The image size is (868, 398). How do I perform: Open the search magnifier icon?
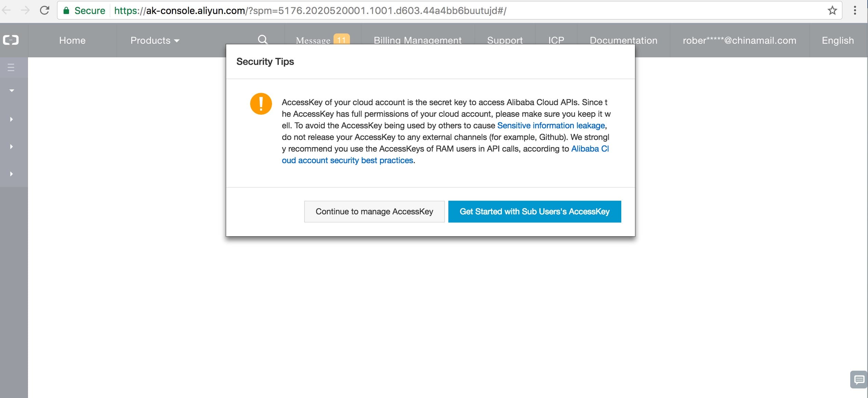pyautogui.click(x=262, y=40)
